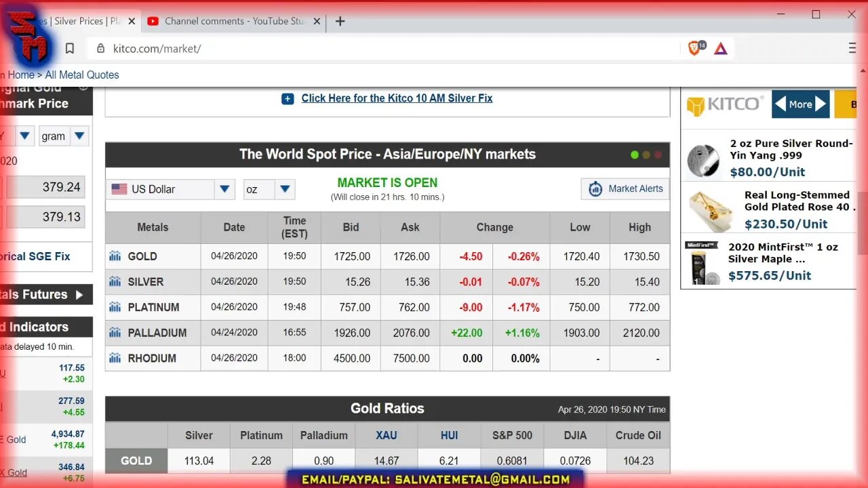868x488 pixels.
Task: Click the Gold high value 1730.50
Action: click(x=641, y=256)
